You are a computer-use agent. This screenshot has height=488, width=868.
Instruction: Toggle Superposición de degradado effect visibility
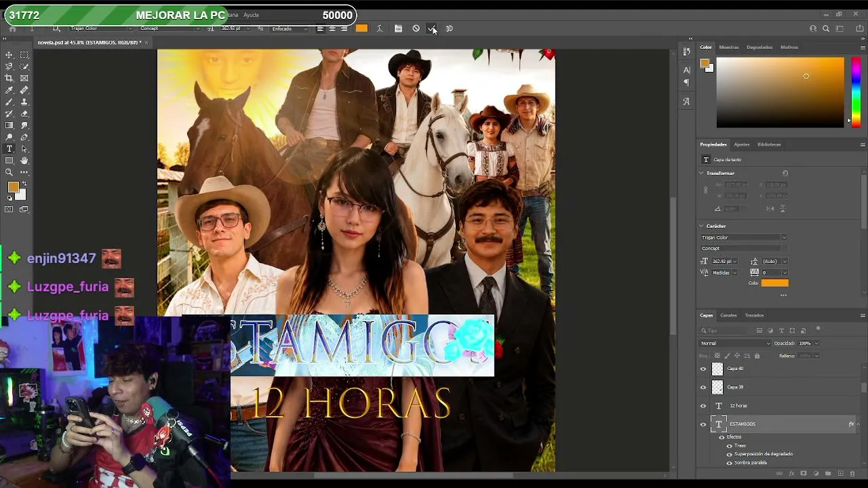pyautogui.click(x=730, y=454)
